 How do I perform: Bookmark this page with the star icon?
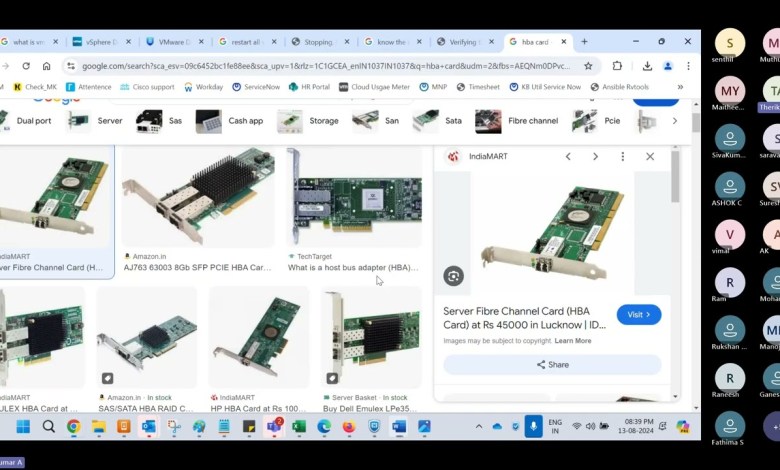[x=588, y=66]
